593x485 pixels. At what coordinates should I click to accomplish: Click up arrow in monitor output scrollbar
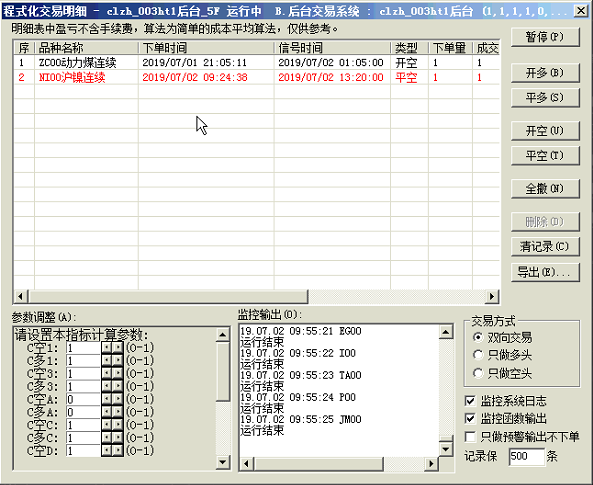point(446,332)
